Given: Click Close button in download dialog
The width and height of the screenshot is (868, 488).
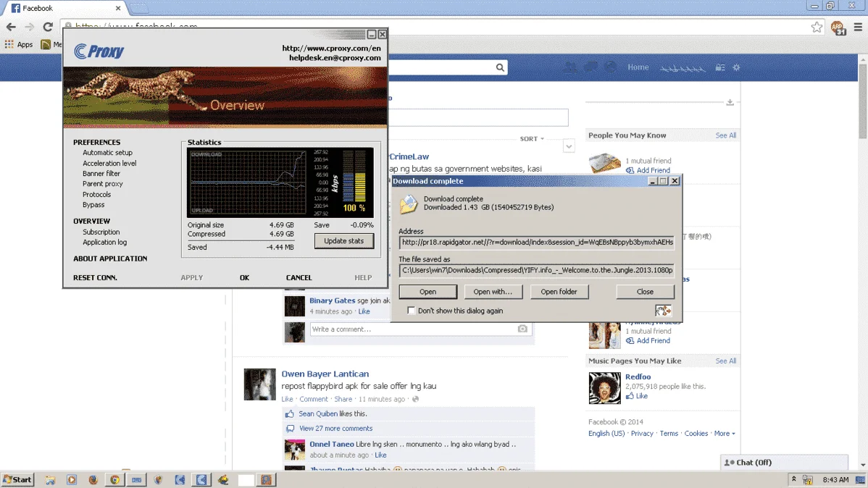Looking at the screenshot, I should pos(645,292).
